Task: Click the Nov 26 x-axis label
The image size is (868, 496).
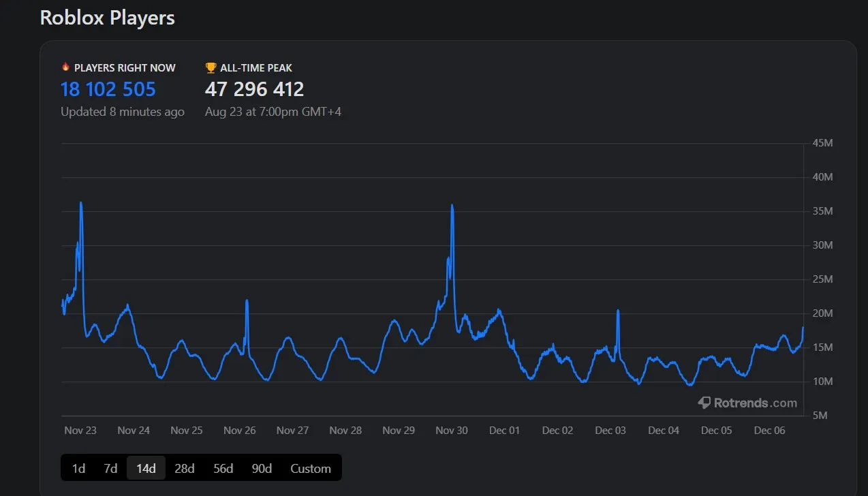Action: click(x=240, y=430)
